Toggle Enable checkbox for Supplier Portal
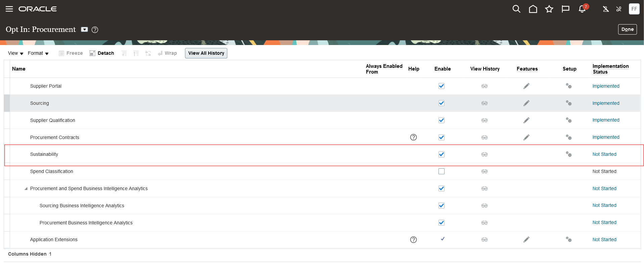 pos(442,86)
